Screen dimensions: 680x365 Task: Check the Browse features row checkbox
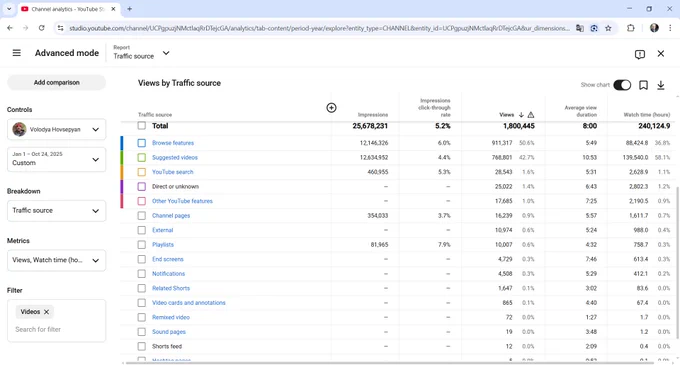(141, 143)
